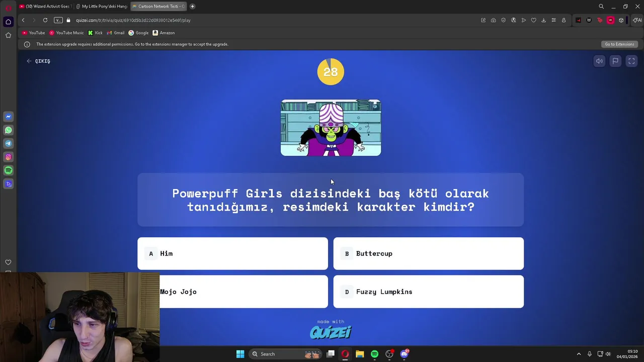The image size is (644, 362).
Task: Exit the quiz via ÇIKIŞ
Action: [x=38, y=61]
